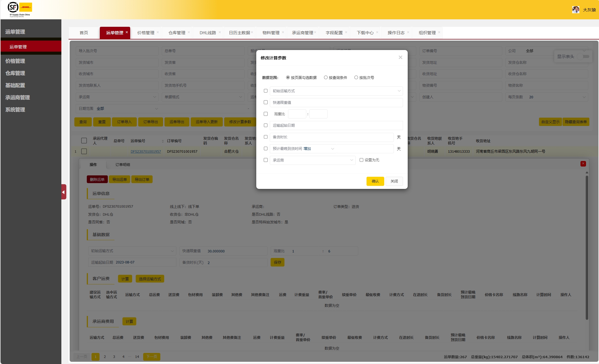Click the 快递限重值 input in dialog

(x=336, y=102)
